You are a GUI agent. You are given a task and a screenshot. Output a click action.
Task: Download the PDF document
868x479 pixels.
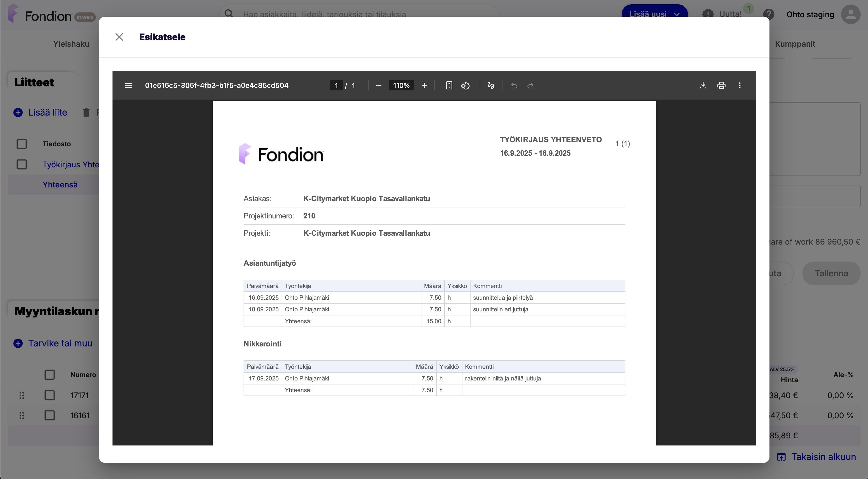[703, 86]
